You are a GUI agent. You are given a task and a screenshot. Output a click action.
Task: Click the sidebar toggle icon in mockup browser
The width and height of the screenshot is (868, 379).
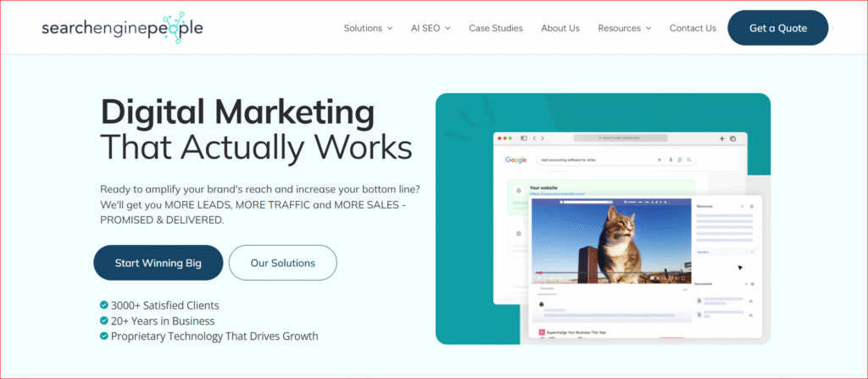point(523,138)
